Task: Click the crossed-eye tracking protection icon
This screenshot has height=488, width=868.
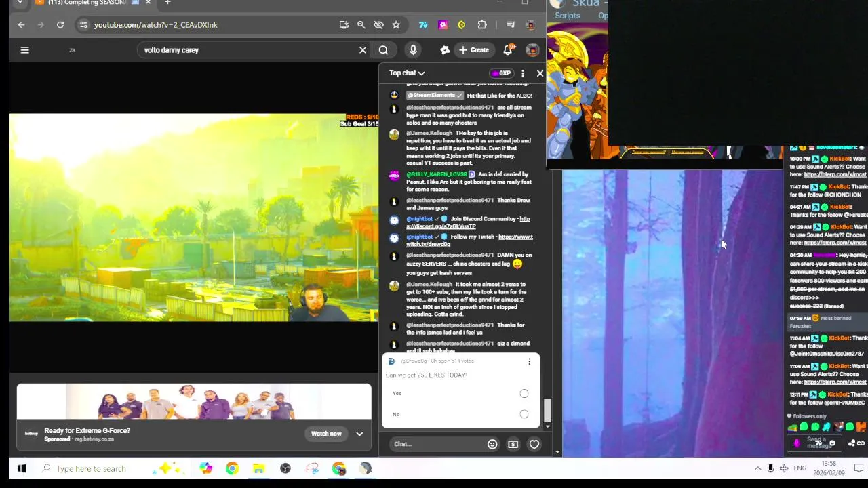Action: coord(378,25)
